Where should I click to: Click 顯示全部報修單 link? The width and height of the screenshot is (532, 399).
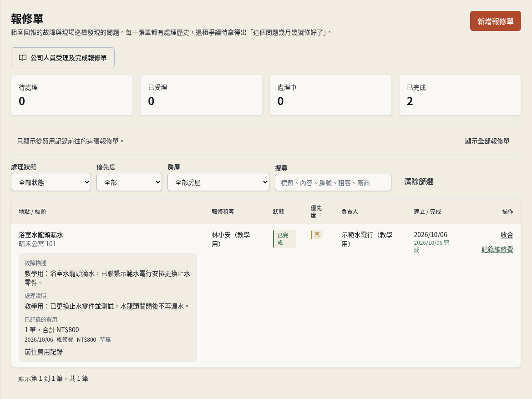click(487, 141)
